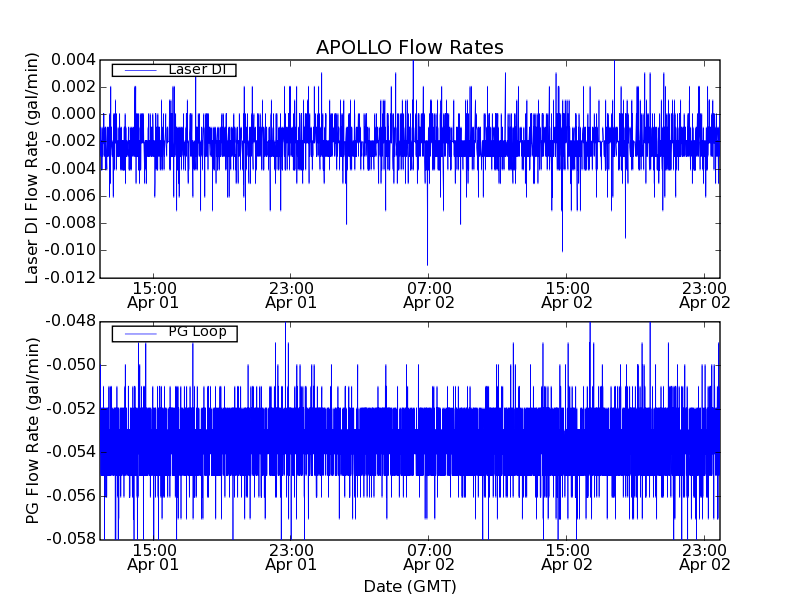Select "07:00 Apr 02" tick under Laser DI plot
The image size is (800, 600).
point(429,295)
